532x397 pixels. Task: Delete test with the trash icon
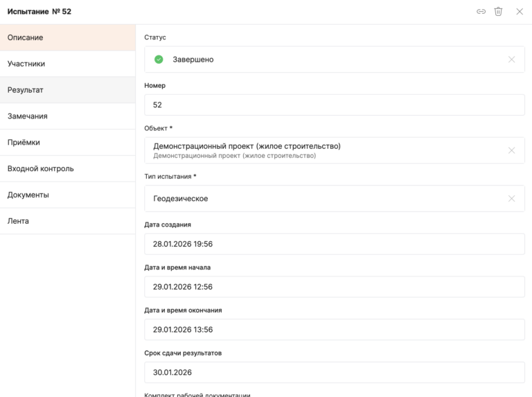tap(498, 12)
